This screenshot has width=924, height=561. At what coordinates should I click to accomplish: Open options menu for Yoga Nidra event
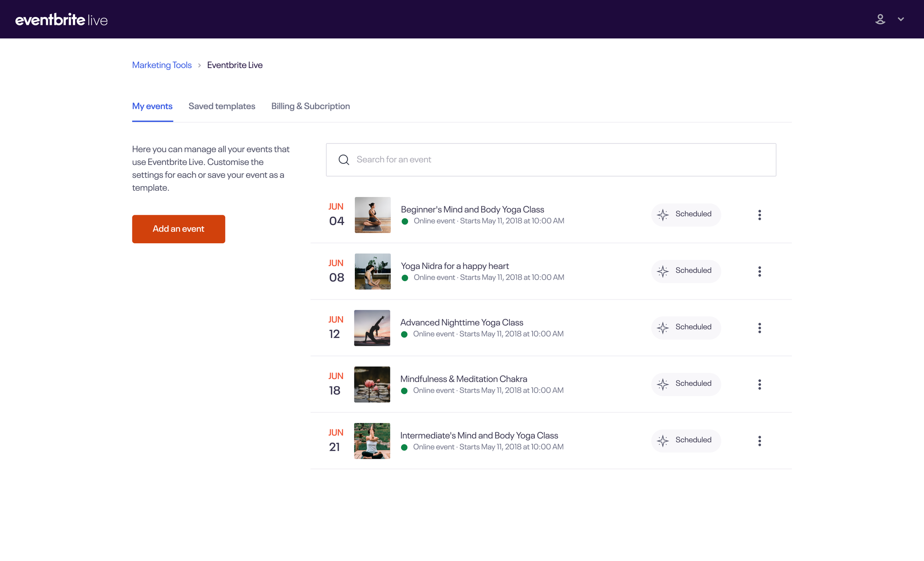tap(760, 271)
